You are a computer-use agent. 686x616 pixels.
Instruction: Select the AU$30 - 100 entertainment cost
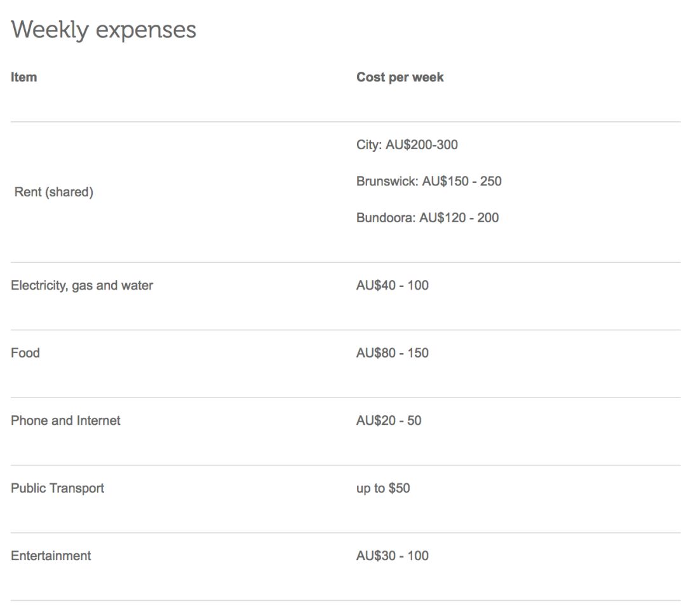pos(392,556)
